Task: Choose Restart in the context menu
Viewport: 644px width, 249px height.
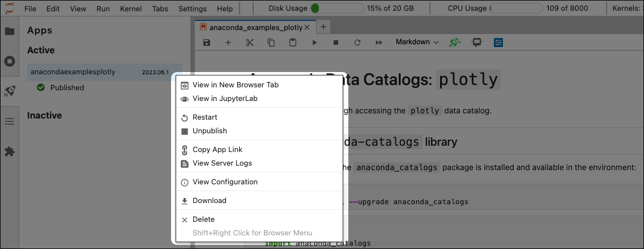Action: [259, 117]
